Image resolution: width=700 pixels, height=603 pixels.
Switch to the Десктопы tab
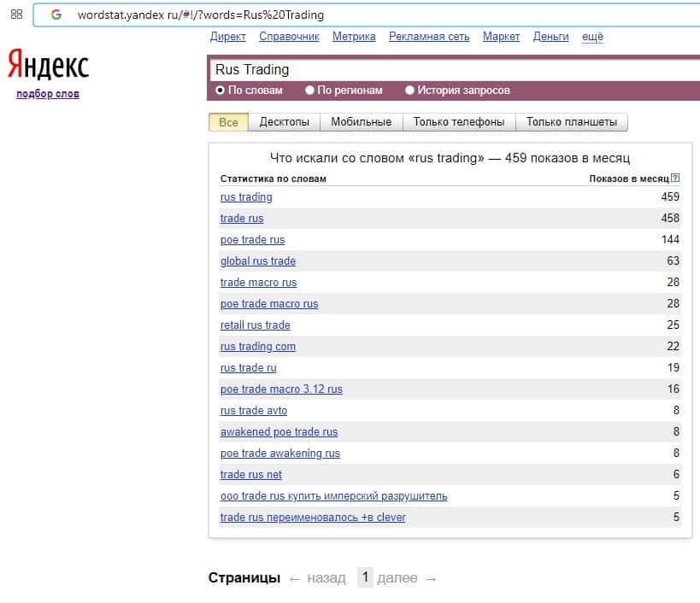click(x=284, y=122)
